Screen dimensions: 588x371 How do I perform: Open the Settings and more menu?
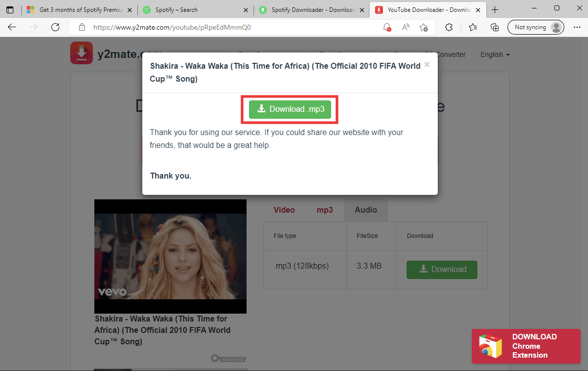coord(577,27)
